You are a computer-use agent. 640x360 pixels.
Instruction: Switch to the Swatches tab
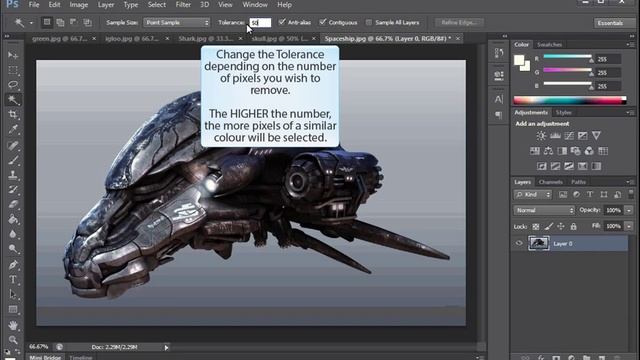(x=549, y=44)
